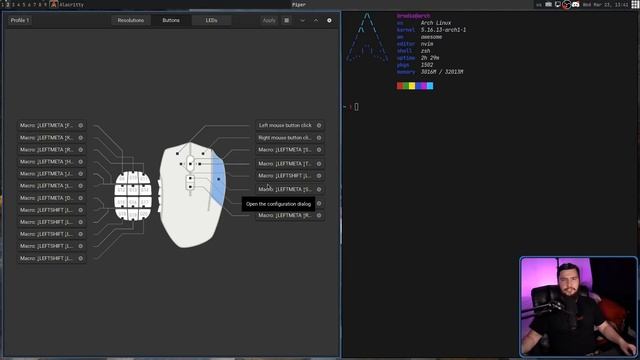Click the Apply button in Piper
Image resolution: width=640 pixels, height=360 pixels.
[x=269, y=20]
